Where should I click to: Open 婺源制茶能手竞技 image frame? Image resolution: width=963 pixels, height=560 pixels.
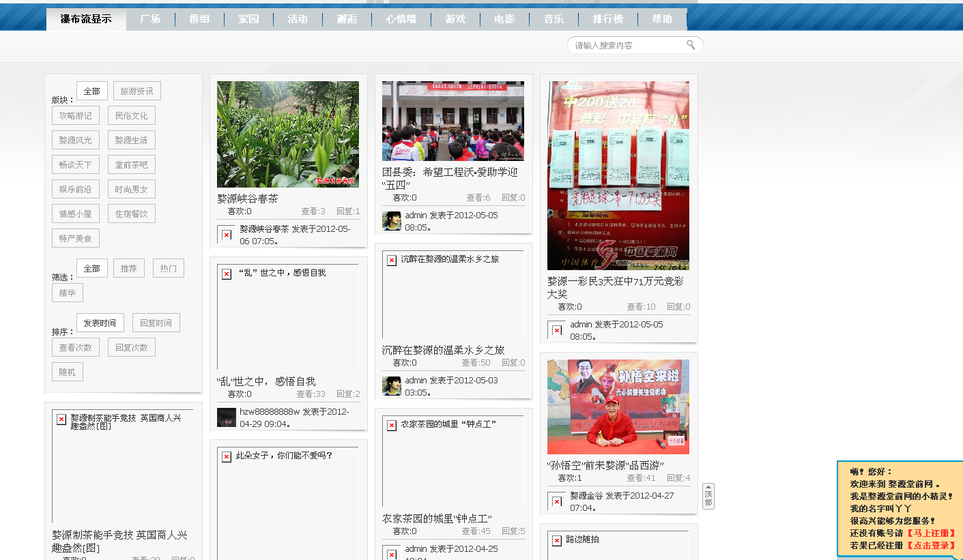[123, 466]
